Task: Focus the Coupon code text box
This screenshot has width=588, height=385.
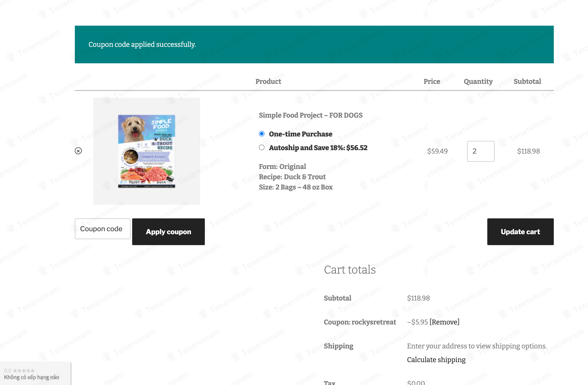Action: 103,229
